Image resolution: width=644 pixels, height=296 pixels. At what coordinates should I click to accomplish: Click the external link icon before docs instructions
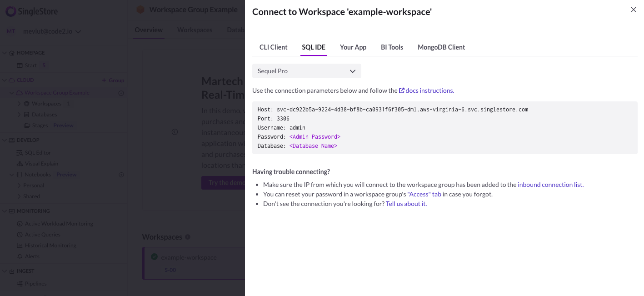pos(402,90)
